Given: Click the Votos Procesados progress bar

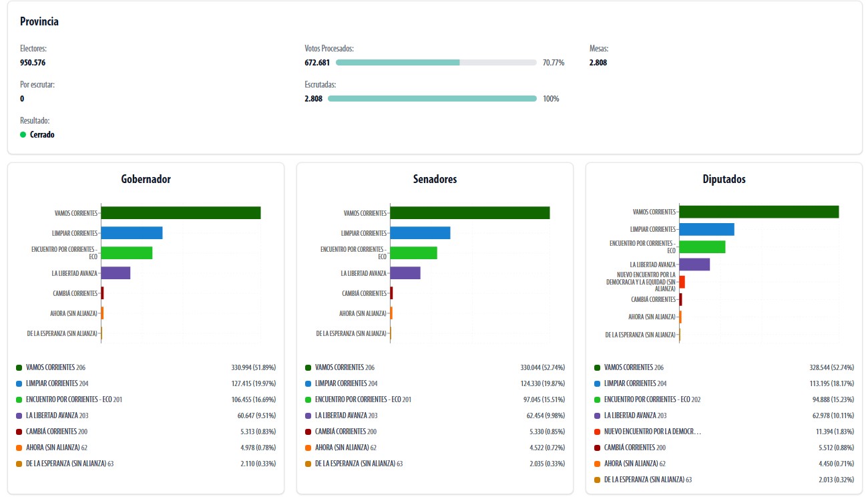Looking at the screenshot, I should pos(436,63).
